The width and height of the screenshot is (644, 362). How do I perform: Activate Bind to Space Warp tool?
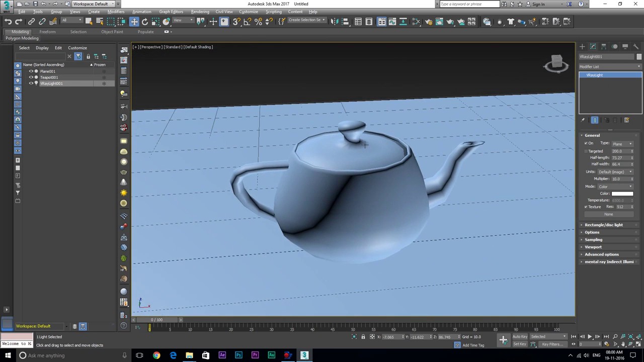click(x=53, y=22)
